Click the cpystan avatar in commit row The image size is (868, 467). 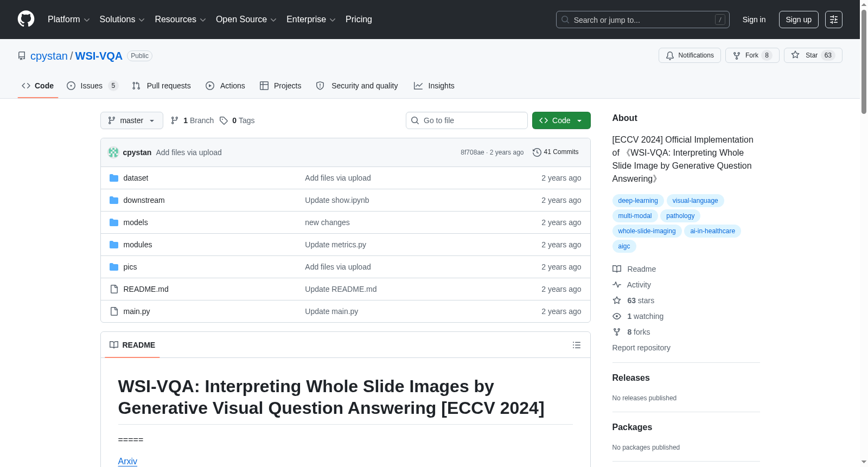(x=113, y=152)
